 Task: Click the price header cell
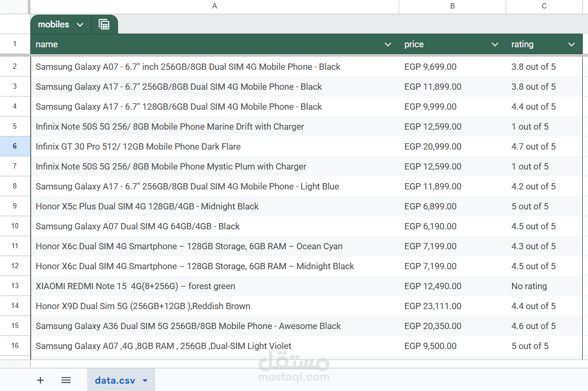[452, 44]
